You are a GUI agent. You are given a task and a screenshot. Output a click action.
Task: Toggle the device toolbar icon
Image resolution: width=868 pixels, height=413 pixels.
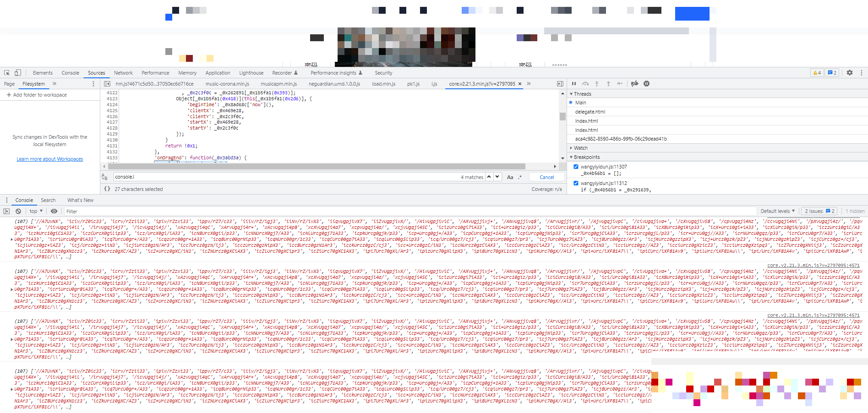18,73
